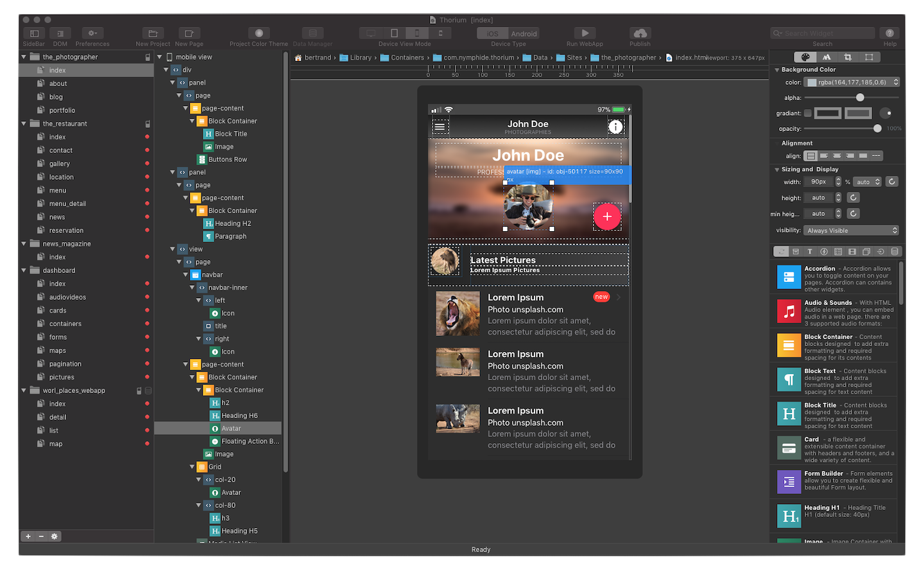Image resolution: width=924 pixels, height=578 pixels.
Task: Open the box frame style tab
Action: [x=869, y=57]
